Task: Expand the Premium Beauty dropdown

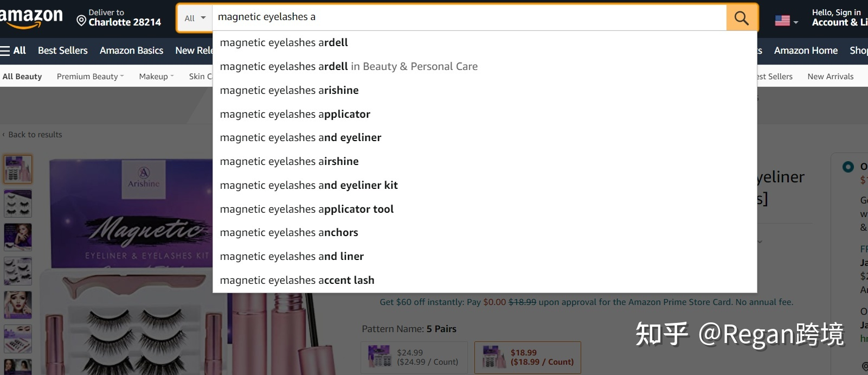Action: pos(91,77)
